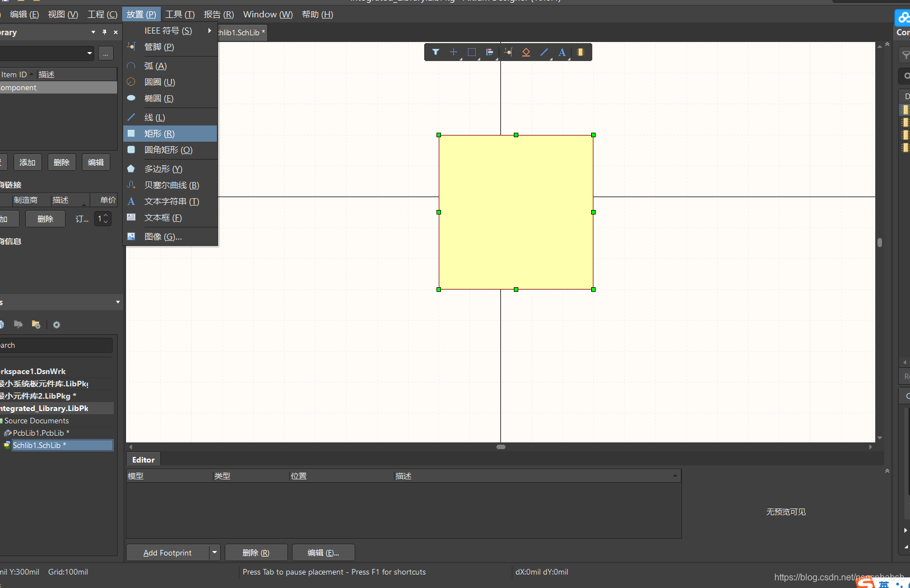Screen dimensions: 910x588
Task: Click the image icon in place menu
Action: [x=131, y=236]
